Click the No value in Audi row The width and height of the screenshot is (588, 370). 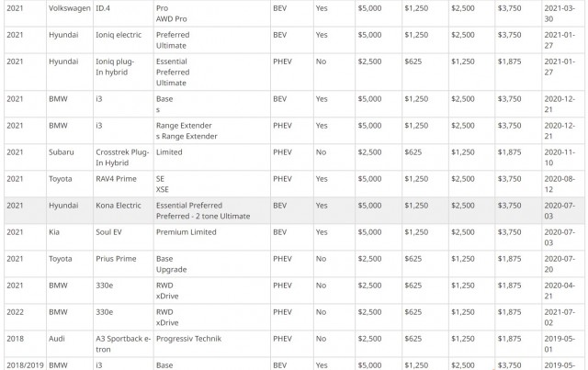(x=321, y=339)
